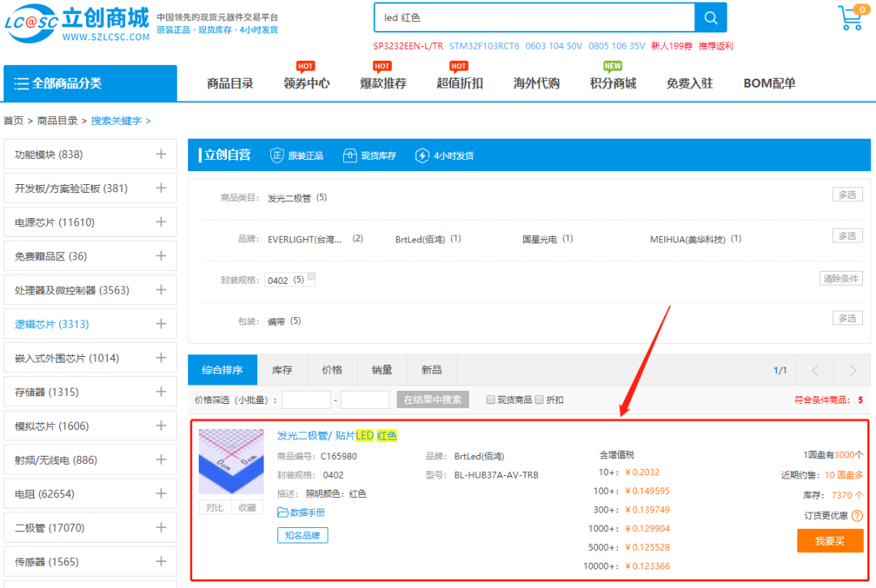This screenshot has width=876, height=588.
Task: Open 免费入驻 menu item
Action: pyautogui.click(x=690, y=84)
